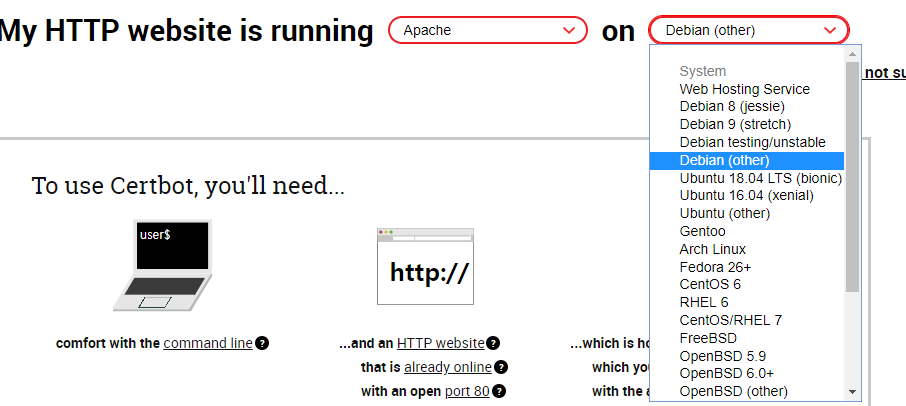Viewport: 906px width, 406px height.
Task: Click the dropdown list scrollbar thumb
Action: click(x=852, y=176)
